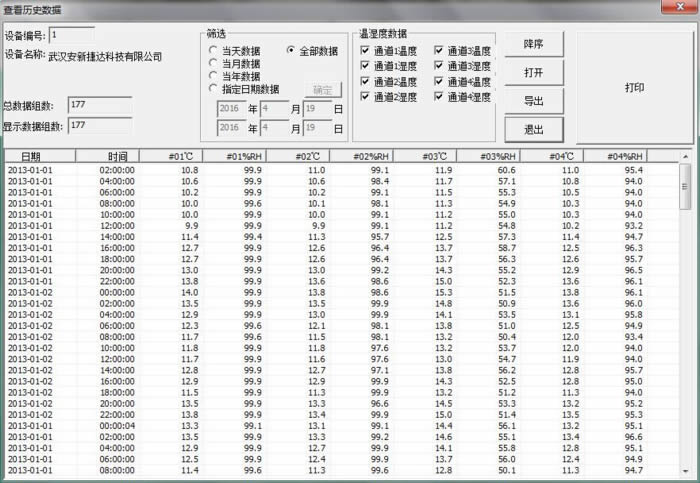Toggle the 通道4湿度 checkbox

tap(439, 97)
